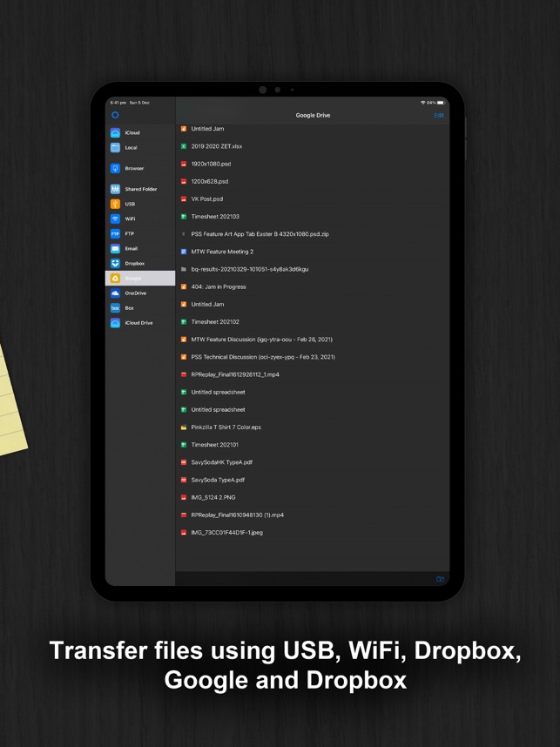Open the settings gear in sidebar

pyautogui.click(x=115, y=115)
